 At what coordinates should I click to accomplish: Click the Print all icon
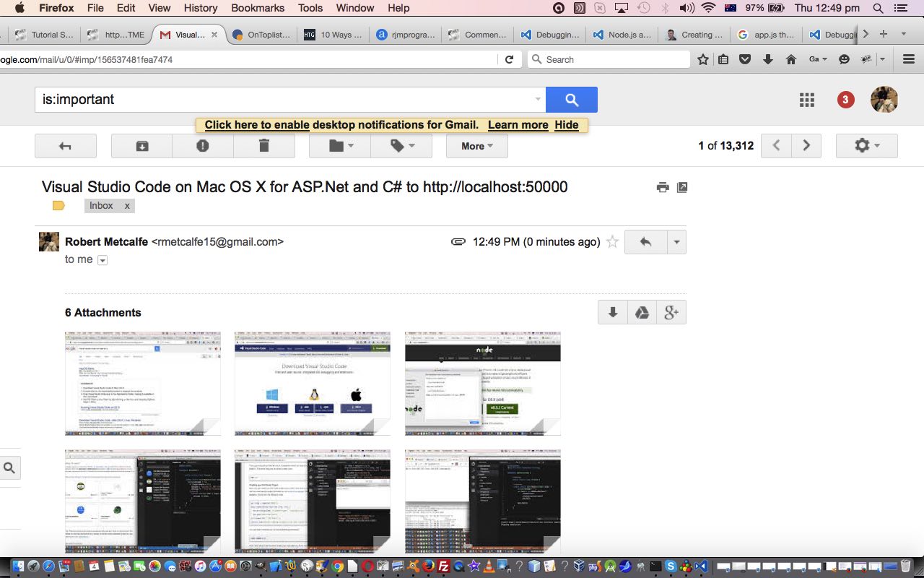tap(663, 187)
